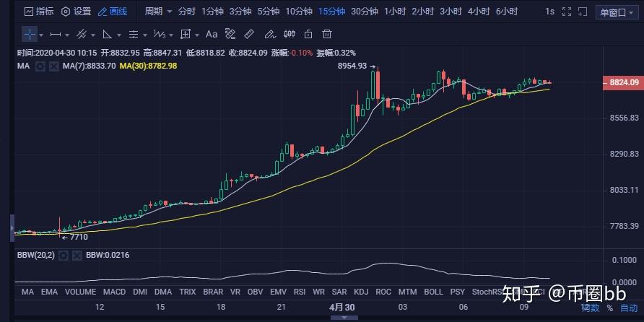
Task: Open the 周期 period dropdown
Action: [x=158, y=12]
